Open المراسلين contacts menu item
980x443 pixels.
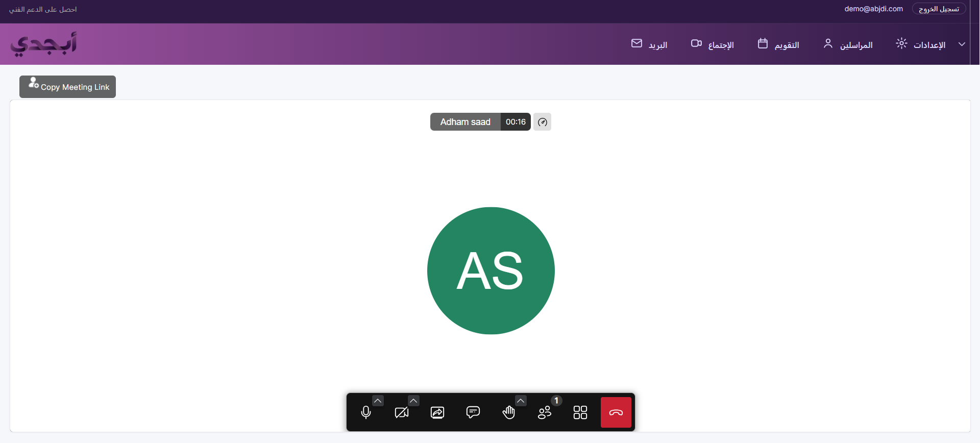tap(856, 45)
